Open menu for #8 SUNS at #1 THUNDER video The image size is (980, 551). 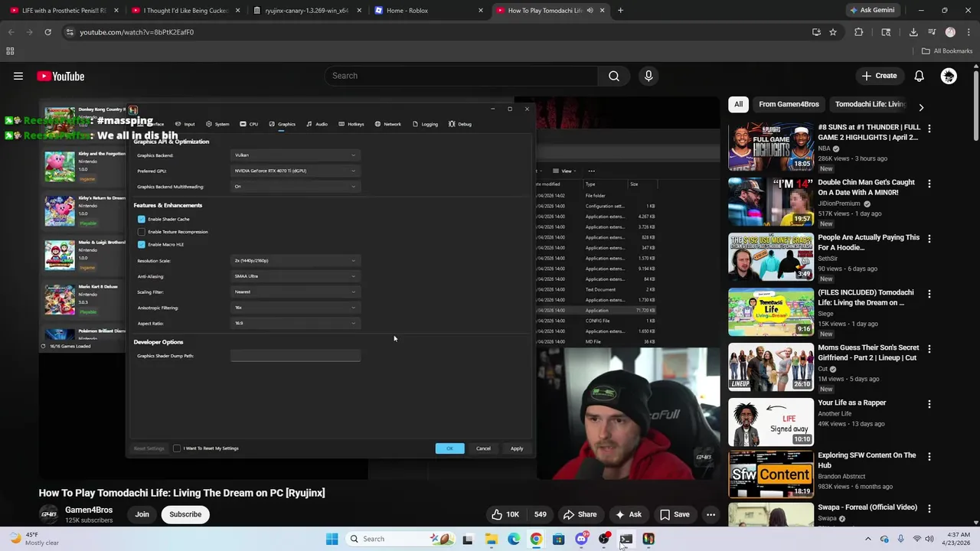click(x=929, y=129)
